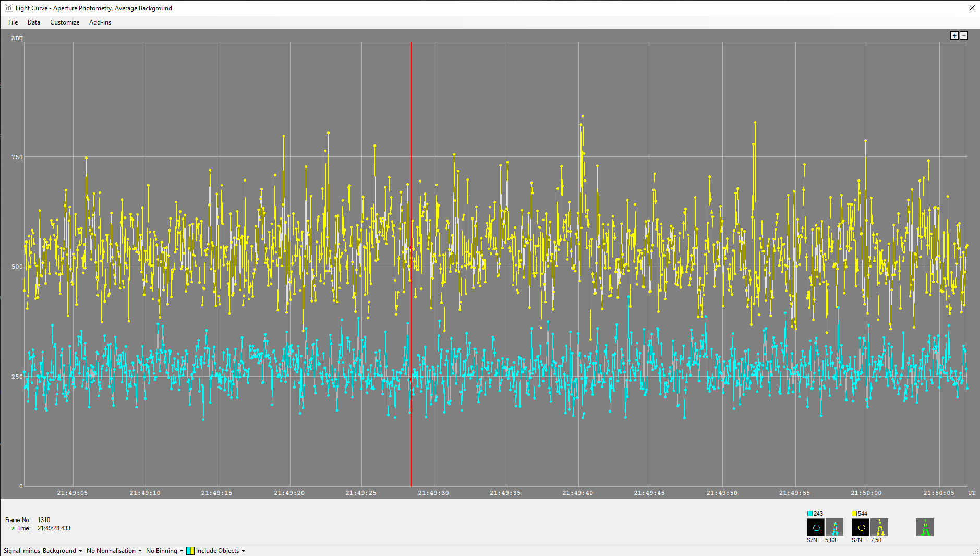Click the plus zoom-in button on chart
This screenshot has width=980, height=556.
click(x=954, y=35)
